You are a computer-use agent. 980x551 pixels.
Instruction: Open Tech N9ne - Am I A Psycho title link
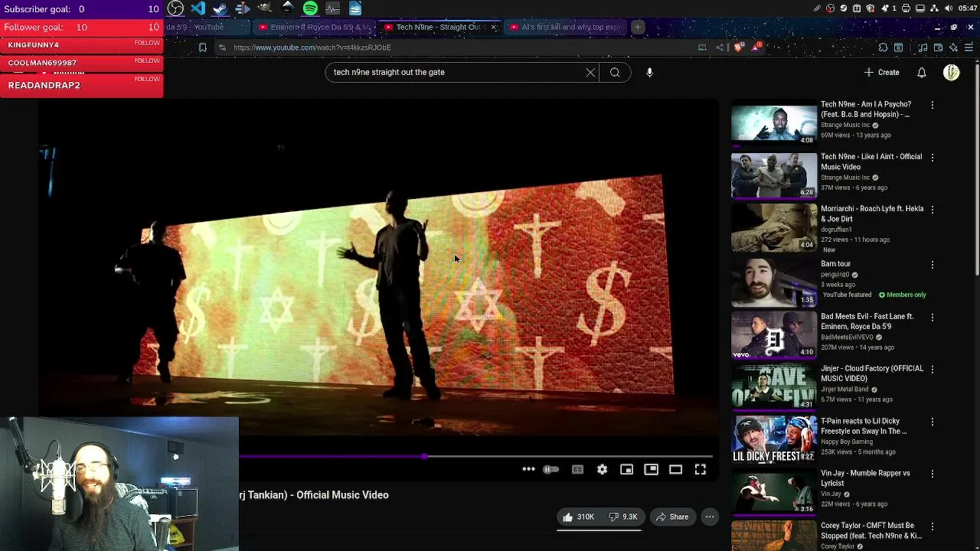(866, 109)
